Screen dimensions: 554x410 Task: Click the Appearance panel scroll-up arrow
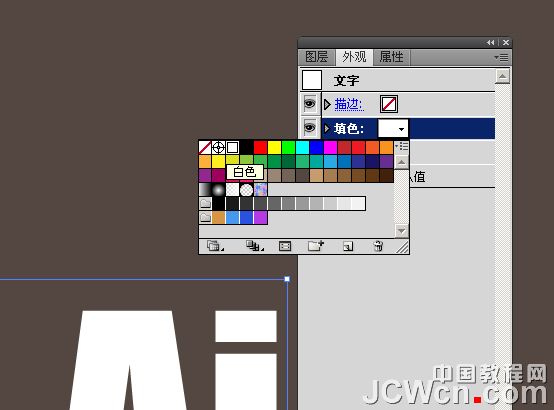pos(502,76)
